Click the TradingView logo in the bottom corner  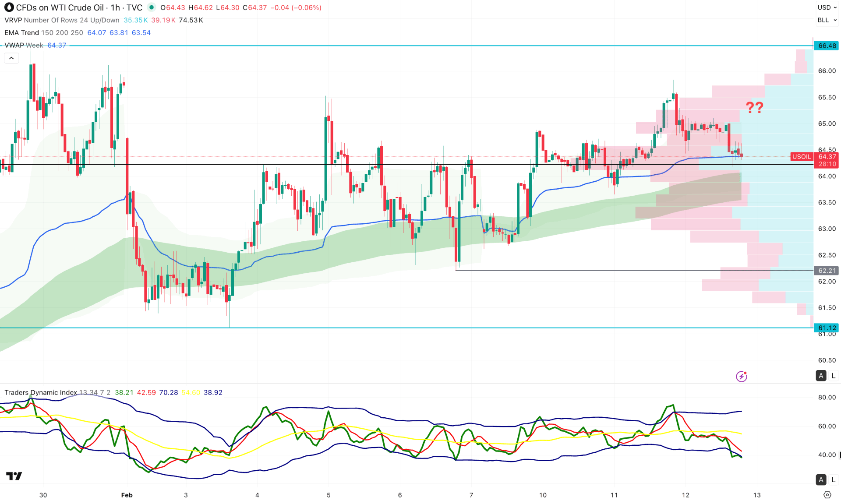14,476
